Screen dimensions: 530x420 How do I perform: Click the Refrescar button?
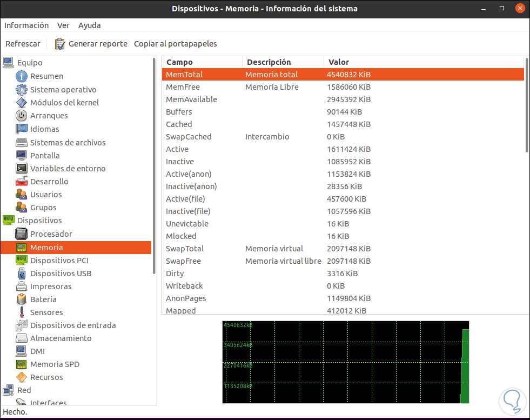tap(23, 44)
